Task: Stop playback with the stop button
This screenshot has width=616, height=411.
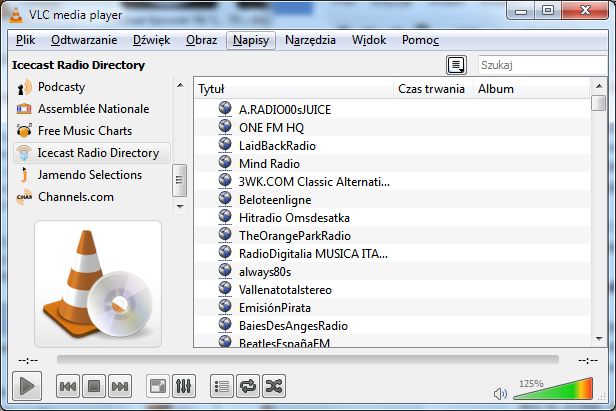Action: [94, 386]
